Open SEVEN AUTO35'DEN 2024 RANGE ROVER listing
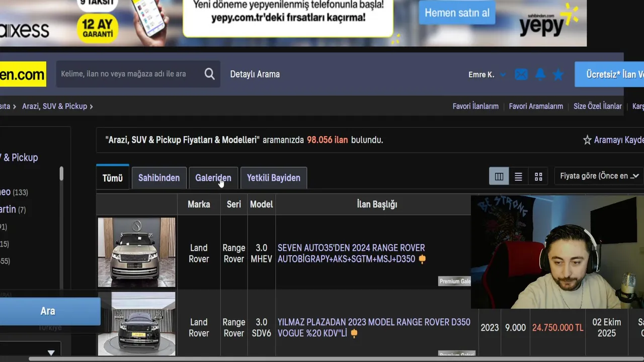The image size is (644, 362). [351, 253]
